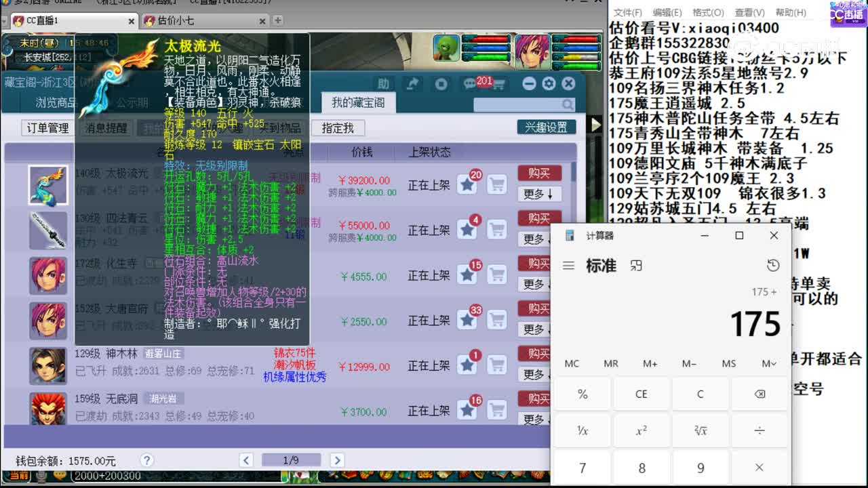868x488 pixels.
Task: Favorite the 神木林 ¥12999 listing
Action: tap(467, 365)
